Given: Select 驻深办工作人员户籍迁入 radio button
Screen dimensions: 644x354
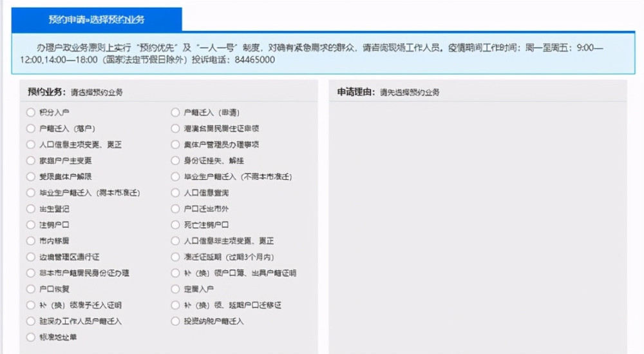Looking at the screenshot, I should [31, 321].
